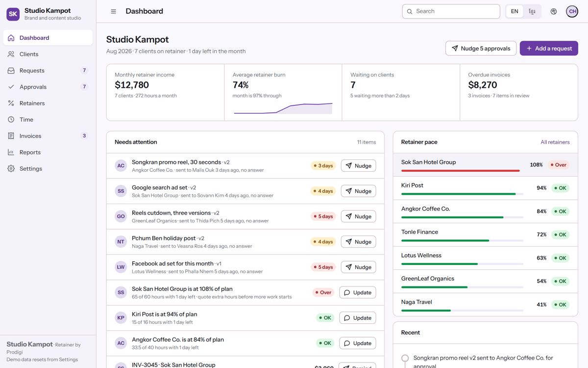This screenshot has width=588, height=368.
Task: Click Nudge 5 approvals button
Action: (481, 48)
